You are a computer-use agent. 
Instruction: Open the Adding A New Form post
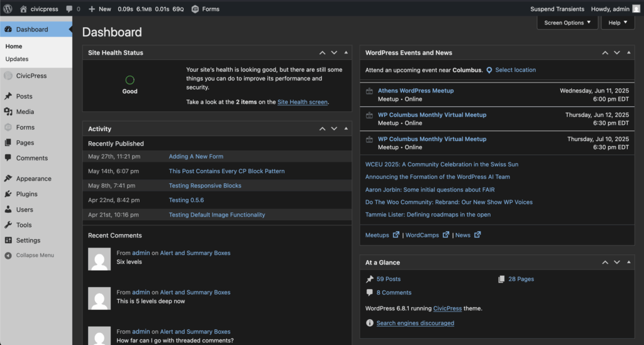click(x=196, y=156)
